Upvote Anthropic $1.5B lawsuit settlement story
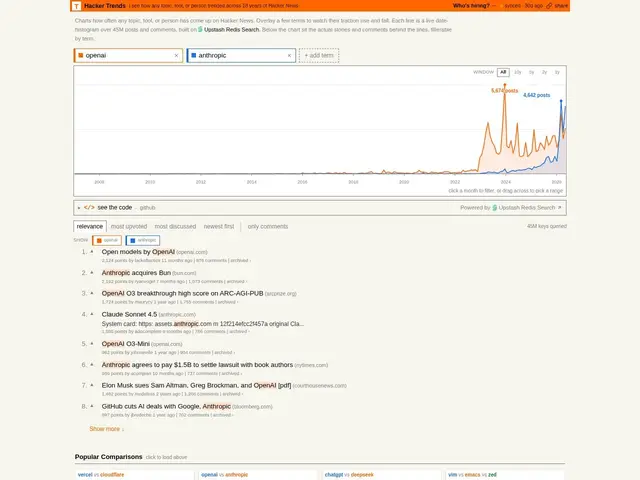Viewport: 640px width, 480px height. pyautogui.click(x=92, y=364)
